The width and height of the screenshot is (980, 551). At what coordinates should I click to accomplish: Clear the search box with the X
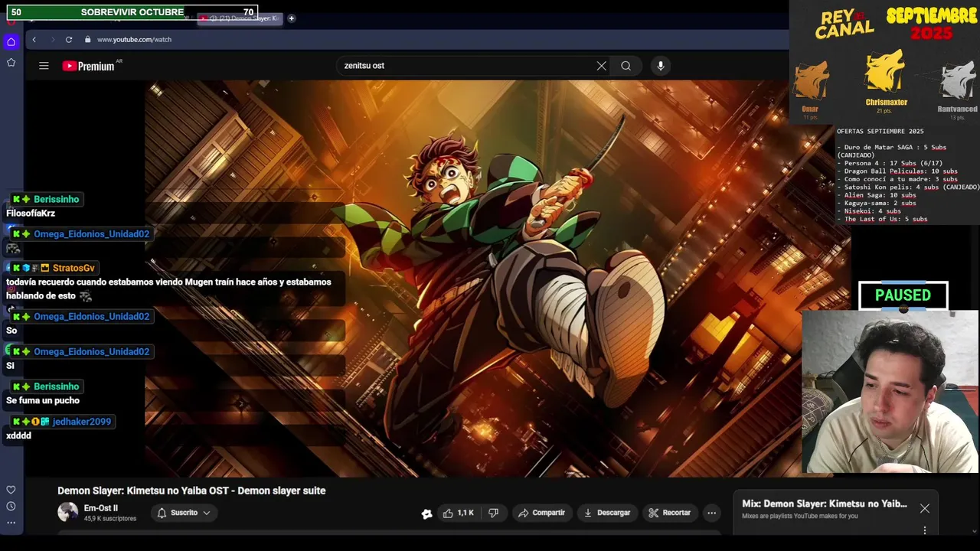click(601, 66)
